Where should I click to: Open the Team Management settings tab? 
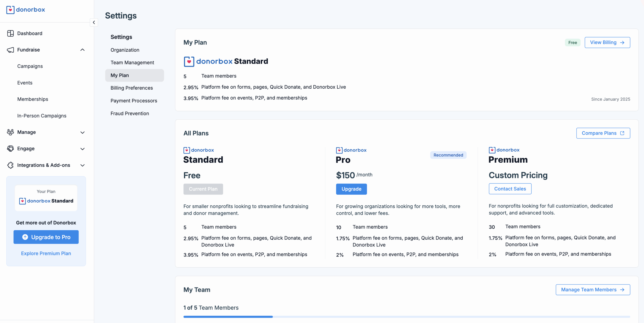pos(132,62)
